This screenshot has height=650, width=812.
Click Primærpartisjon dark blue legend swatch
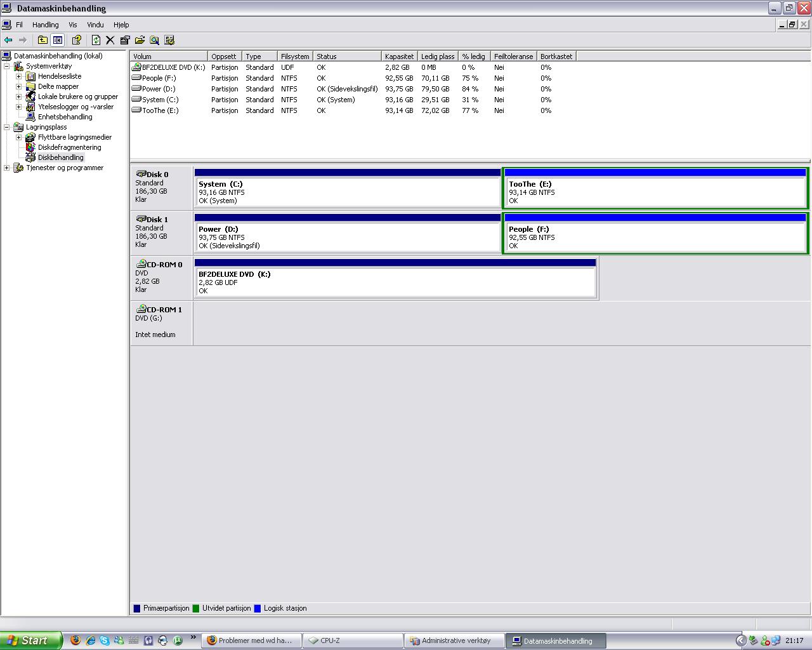click(137, 608)
